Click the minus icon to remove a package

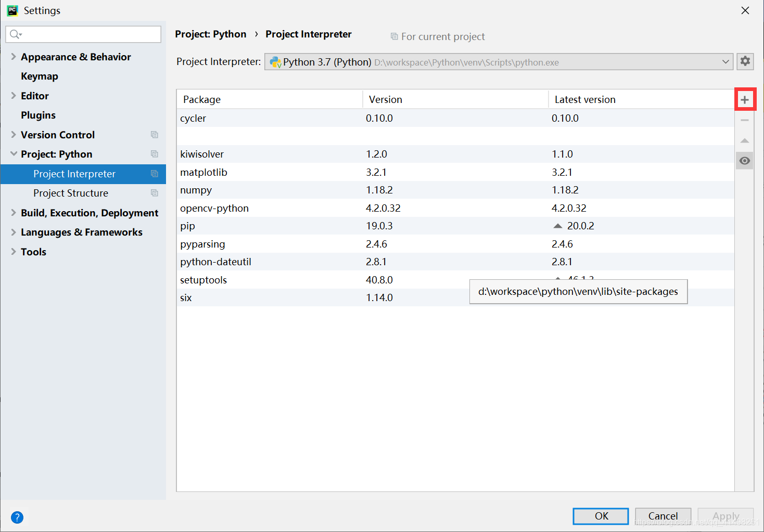pos(745,120)
